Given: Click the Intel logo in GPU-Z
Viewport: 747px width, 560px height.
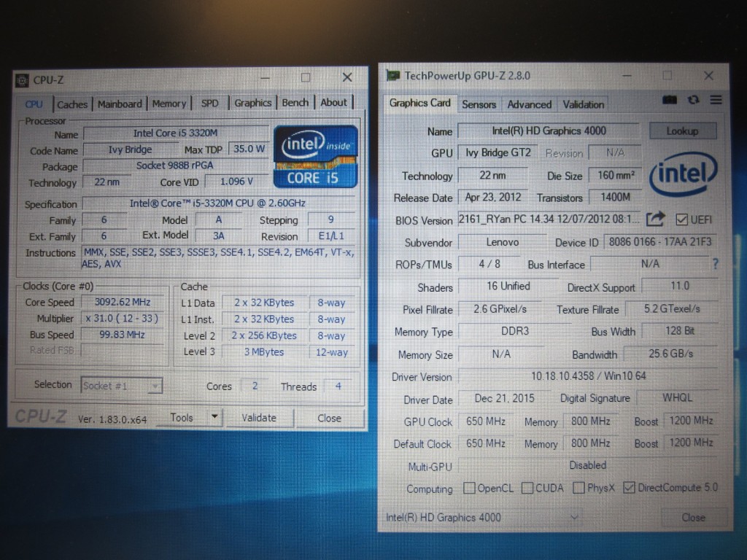Looking at the screenshot, I should pos(683,174).
